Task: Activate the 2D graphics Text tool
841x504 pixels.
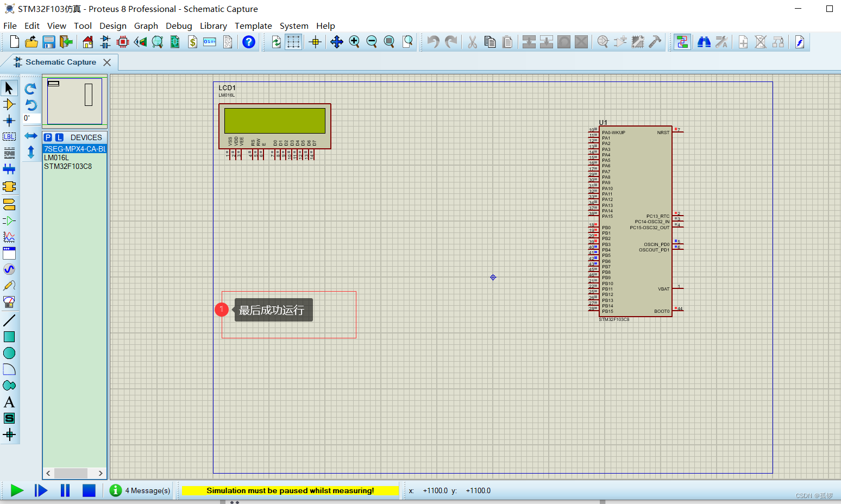Action: coord(9,402)
